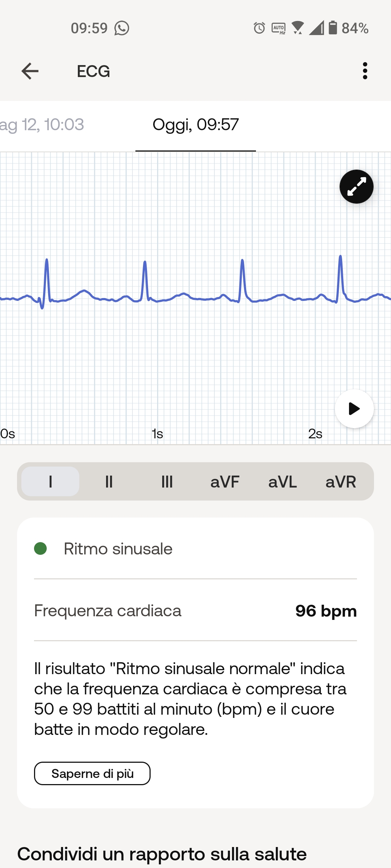This screenshot has height=868, width=391.
Task: Switch to lead II
Action: click(109, 482)
